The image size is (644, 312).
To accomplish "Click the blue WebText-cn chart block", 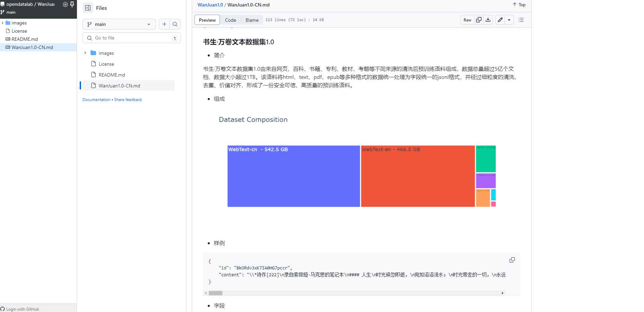I will tap(294, 176).
